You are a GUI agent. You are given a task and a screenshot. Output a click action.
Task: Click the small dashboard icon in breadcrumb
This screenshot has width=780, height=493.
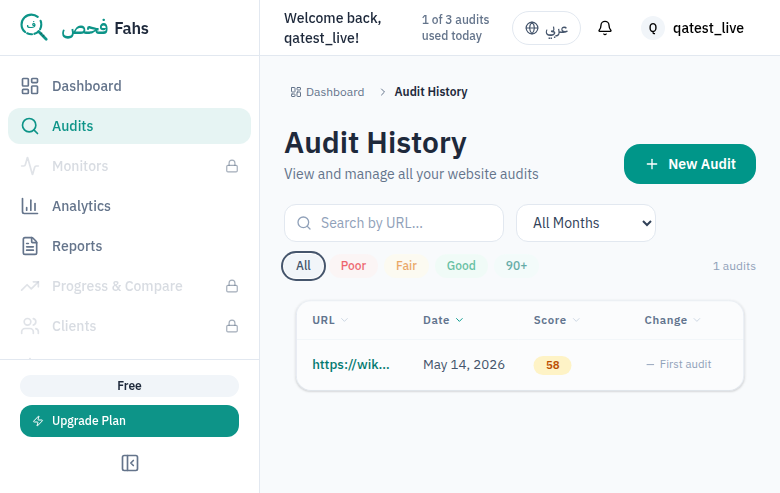point(296,92)
